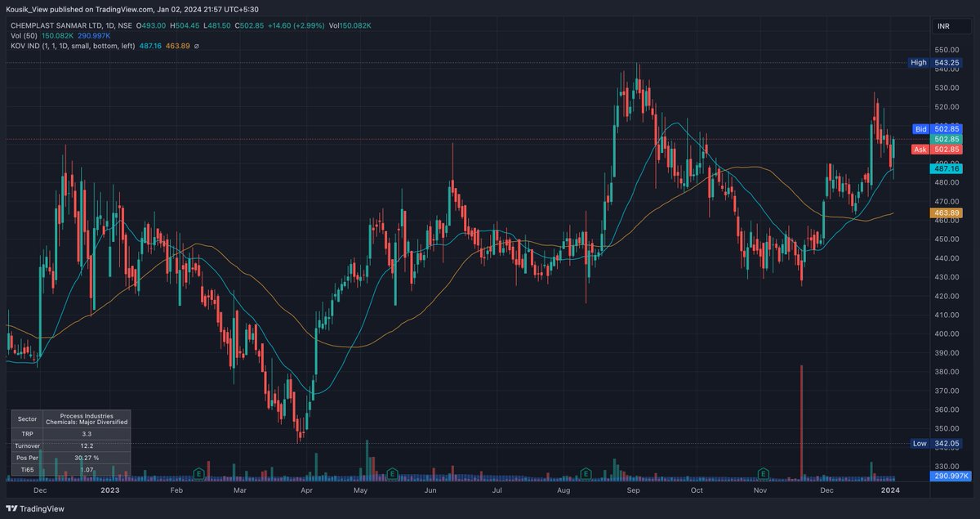Click the 450.00 price axis label

[x=947, y=239]
